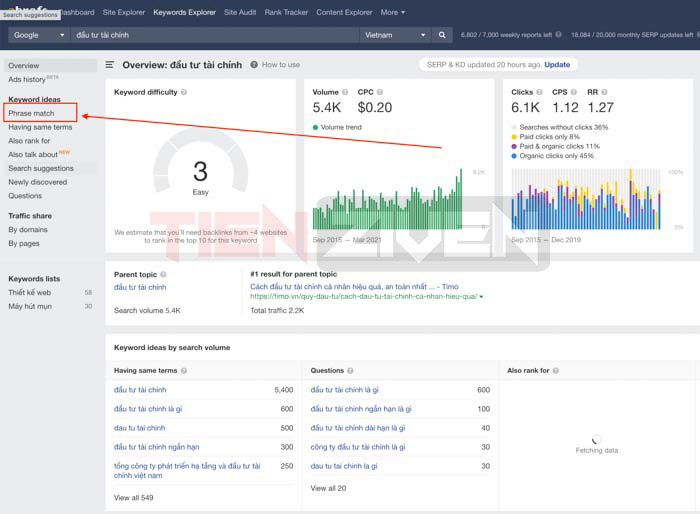The height and width of the screenshot is (514, 700).
Task: Open Newly discovered in sidebar
Action: 38,182
